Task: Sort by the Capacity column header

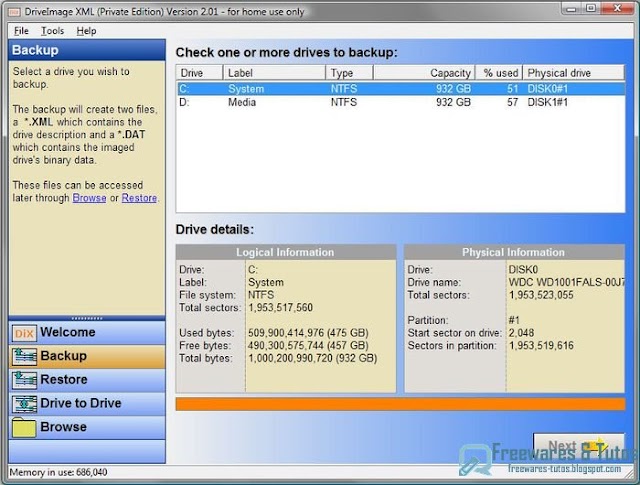Action: [x=424, y=73]
